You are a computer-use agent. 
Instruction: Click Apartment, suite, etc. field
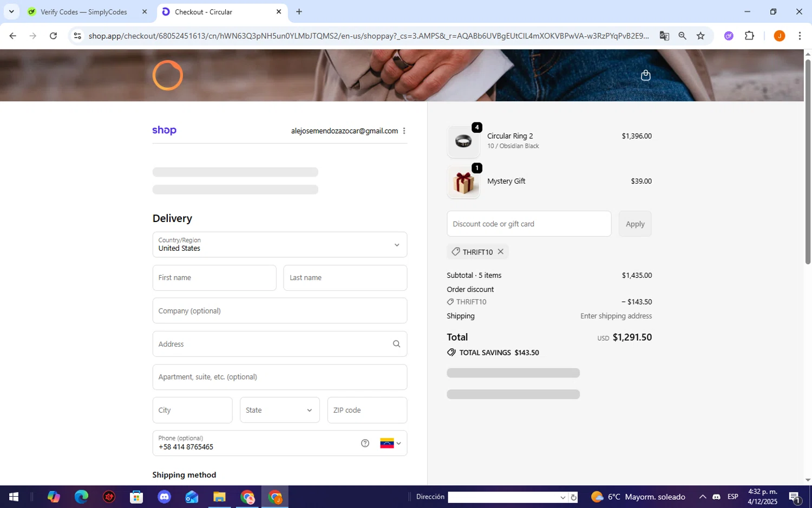click(280, 377)
